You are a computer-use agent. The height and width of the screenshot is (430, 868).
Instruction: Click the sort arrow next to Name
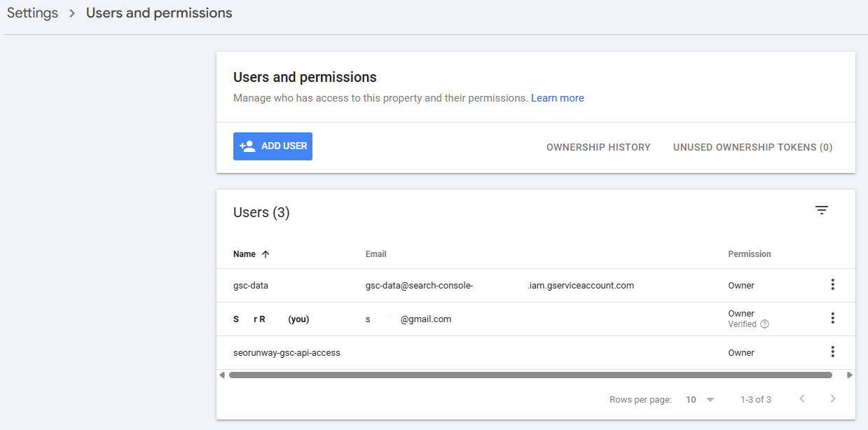tap(265, 254)
